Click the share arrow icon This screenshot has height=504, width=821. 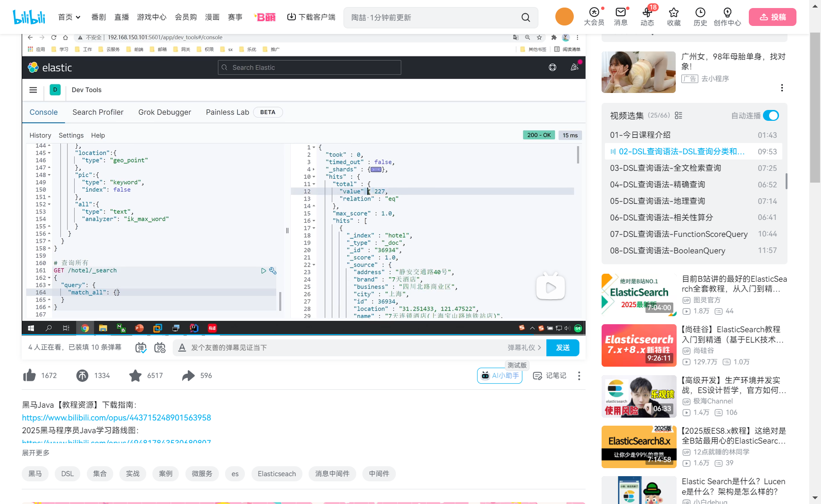coord(188,375)
